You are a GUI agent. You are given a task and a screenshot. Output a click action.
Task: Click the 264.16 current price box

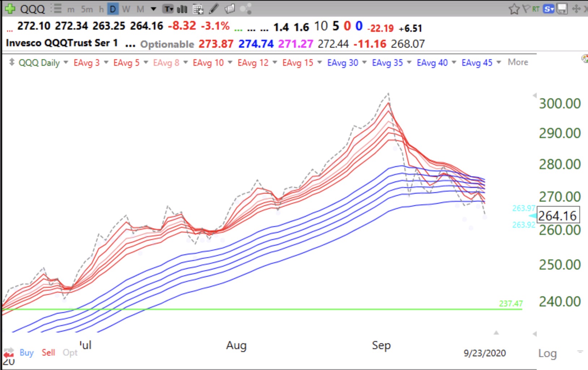[558, 216]
